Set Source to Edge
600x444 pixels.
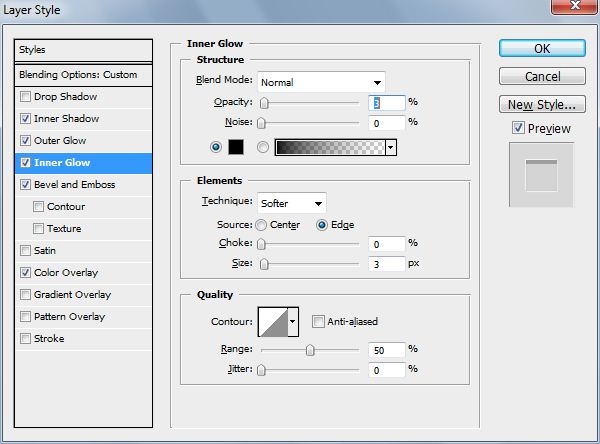point(322,225)
